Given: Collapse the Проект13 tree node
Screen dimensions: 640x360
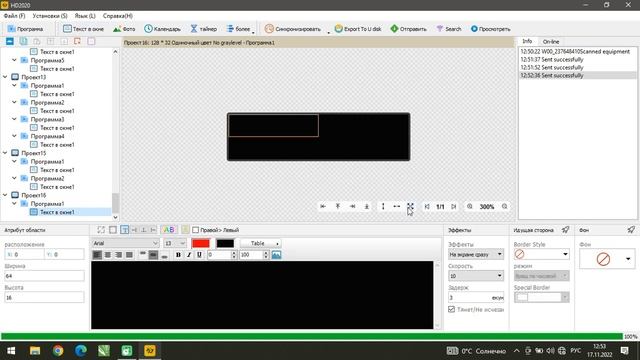Looking at the screenshot, I should 5,77.
